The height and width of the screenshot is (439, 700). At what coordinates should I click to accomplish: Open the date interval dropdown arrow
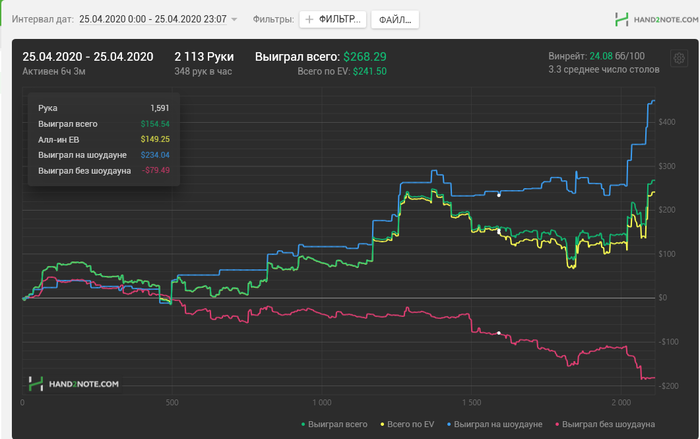coord(234,20)
